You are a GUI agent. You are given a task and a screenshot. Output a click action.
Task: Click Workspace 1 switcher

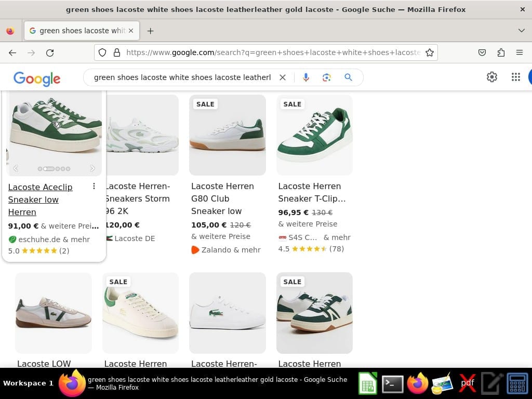[x=28, y=383]
